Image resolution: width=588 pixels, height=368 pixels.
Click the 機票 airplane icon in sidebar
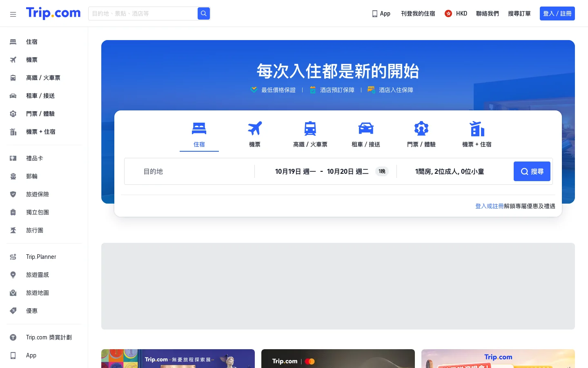tap(13, 60)
